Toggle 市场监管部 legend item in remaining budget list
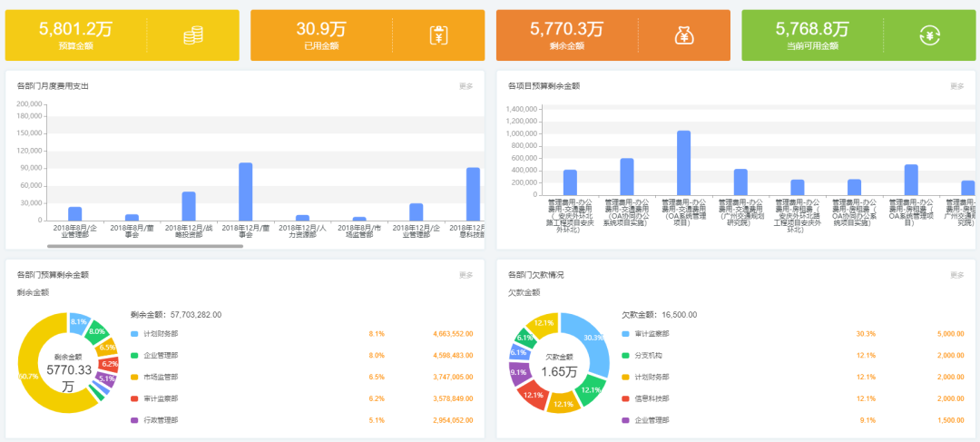The height and width of the screenshot is (442, 980). (161, 377)
